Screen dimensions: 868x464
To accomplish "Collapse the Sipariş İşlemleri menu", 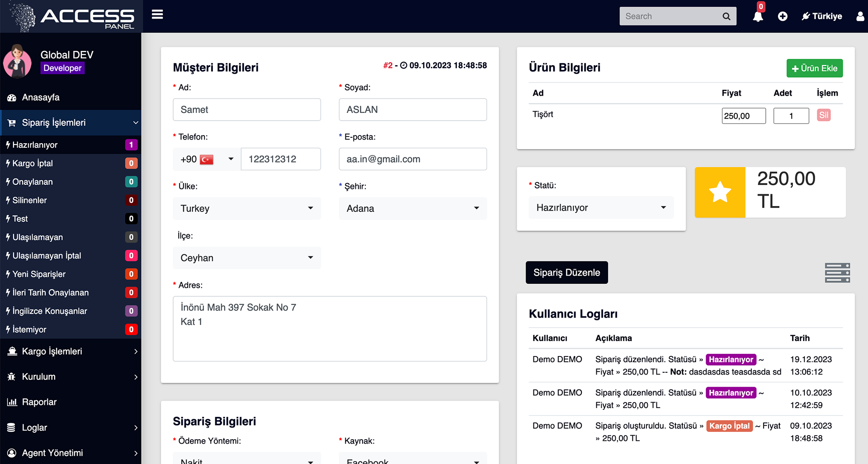I will click(x=71, y=123).
